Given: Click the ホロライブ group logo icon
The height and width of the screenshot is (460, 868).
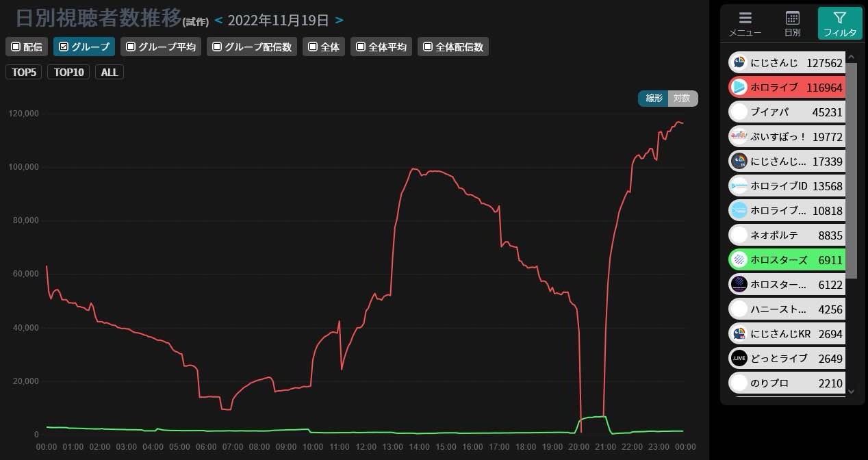Looking at the screenshot, I should tap(739, 88).
